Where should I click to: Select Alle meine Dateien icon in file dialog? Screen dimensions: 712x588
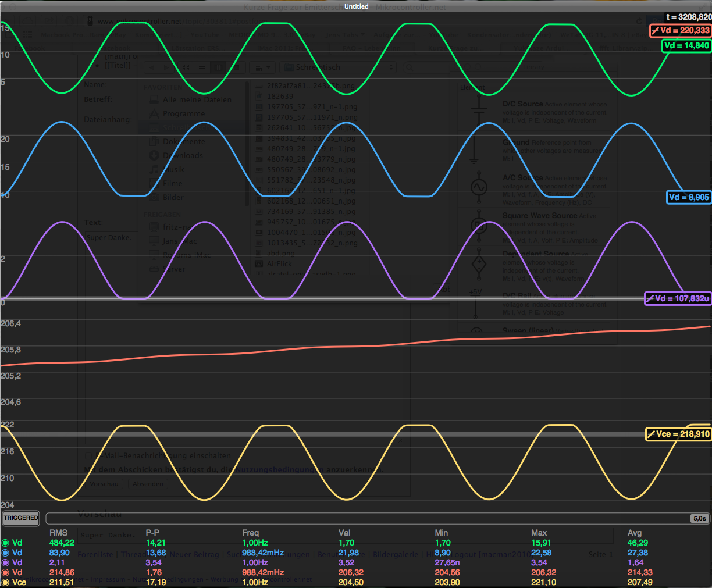pyautogui.click(x=154, y=99)
